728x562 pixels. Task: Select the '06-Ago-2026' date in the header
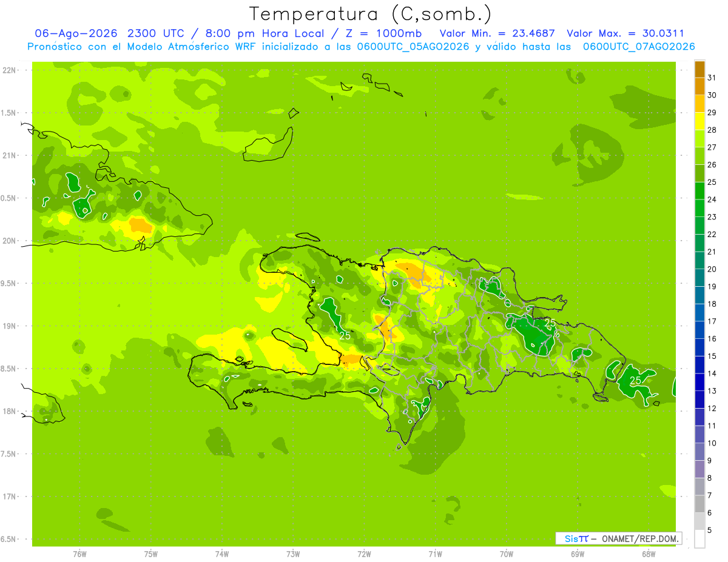tap(76, 33)
